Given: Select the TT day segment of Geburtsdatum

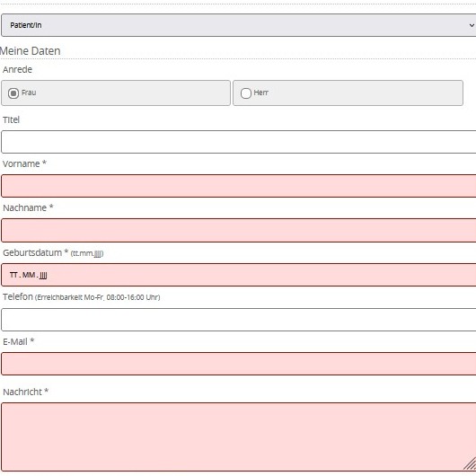Looking at the screenshot, I should (13, 275).
